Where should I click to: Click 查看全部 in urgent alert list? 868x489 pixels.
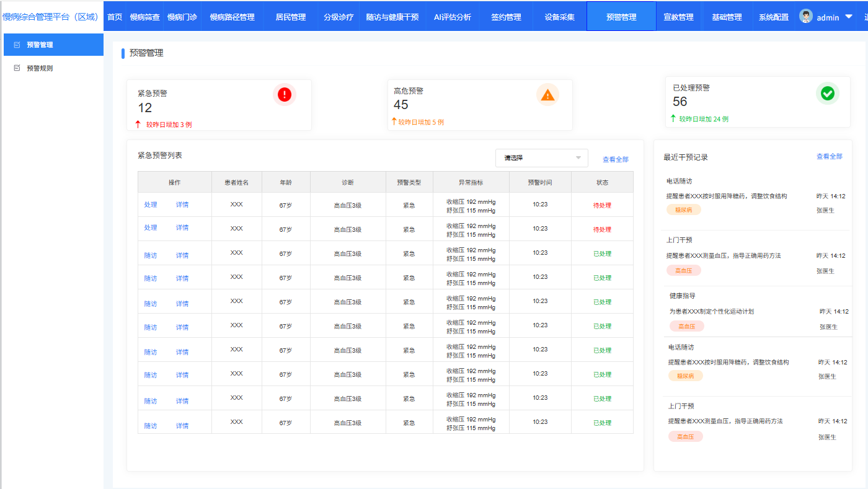pos(615,159)
